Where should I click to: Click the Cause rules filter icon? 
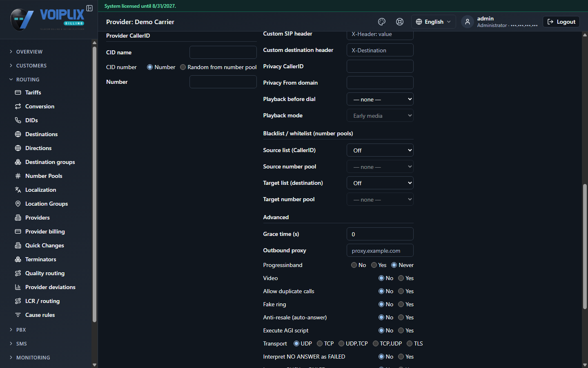coord(18,315)
